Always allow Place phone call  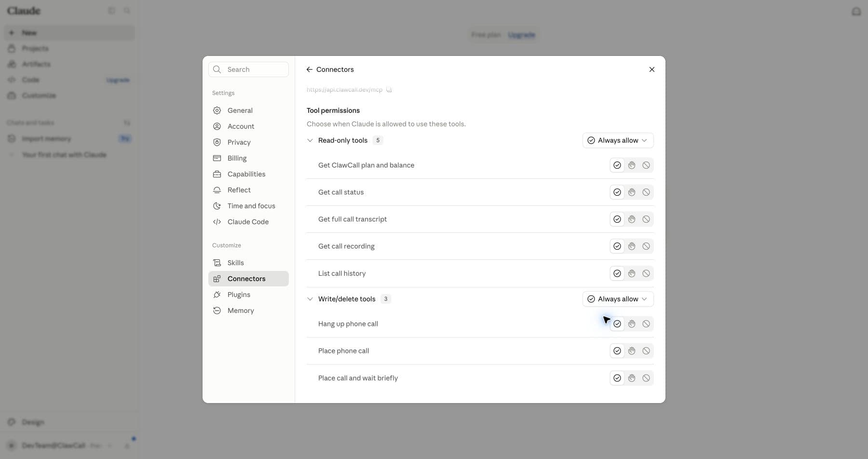617,351
